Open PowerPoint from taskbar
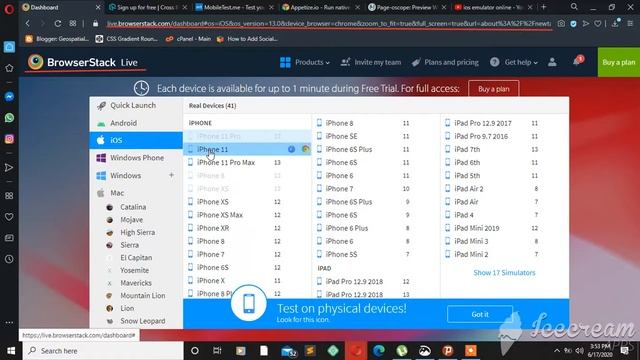Image resolution: width=640 pixels, height=360 pixels. pyautogui.click(x=448, y=351)
